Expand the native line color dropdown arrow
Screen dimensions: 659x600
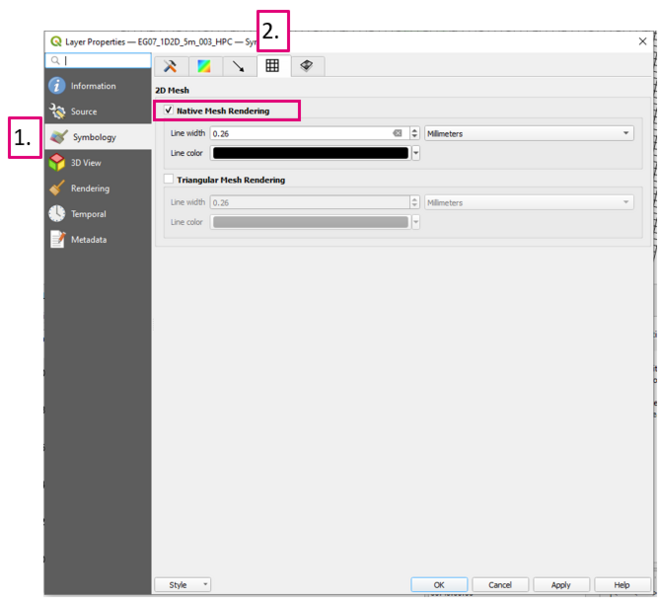tap(415, 153)
